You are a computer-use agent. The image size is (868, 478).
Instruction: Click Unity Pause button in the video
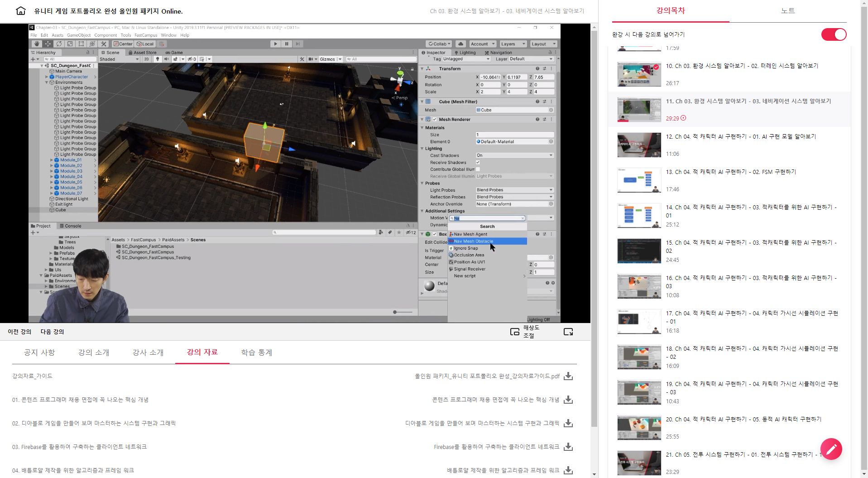tap(287, 44)
